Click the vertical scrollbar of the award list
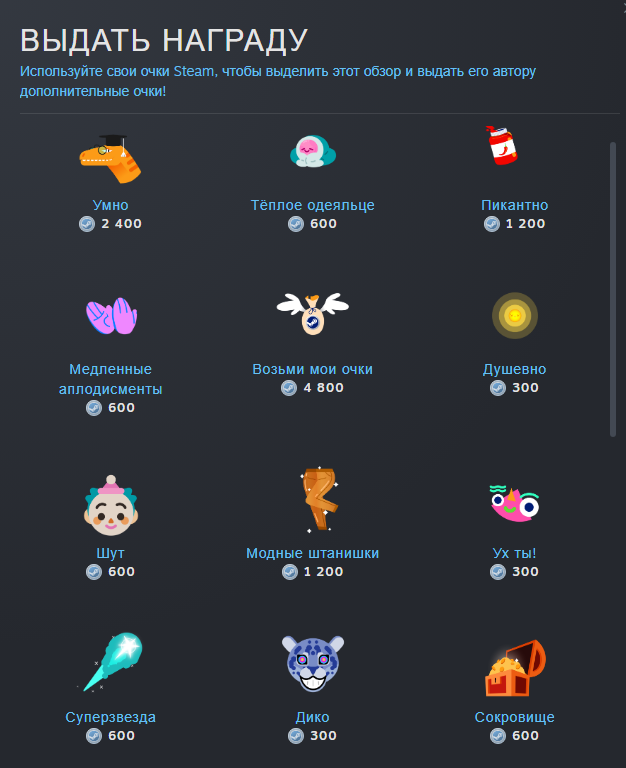The height and width of the screenshot is (768, 626). pyautogui.click(x=613, y=289)
